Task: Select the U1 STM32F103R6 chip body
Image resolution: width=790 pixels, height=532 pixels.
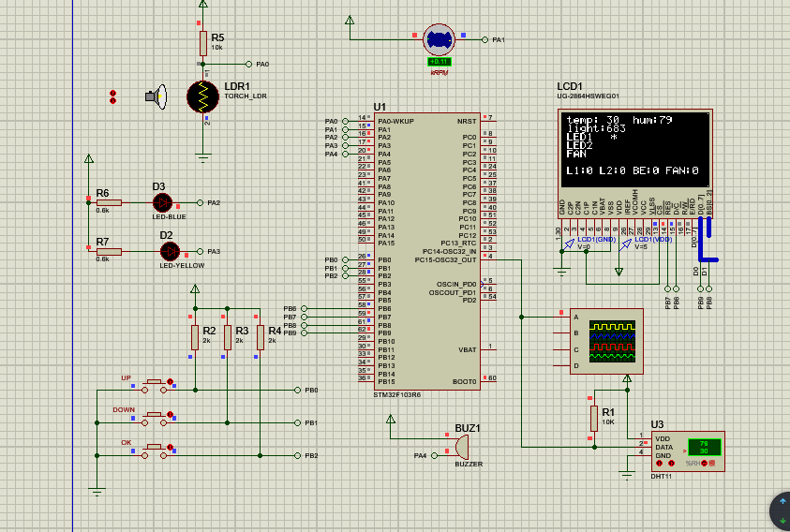Action: 426,251
